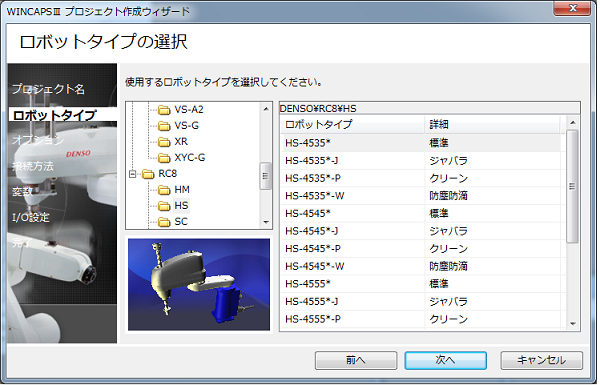Click the robot list scrollbar thumb
The height and width of the screenshot is (385, 600).
point(572,186)
